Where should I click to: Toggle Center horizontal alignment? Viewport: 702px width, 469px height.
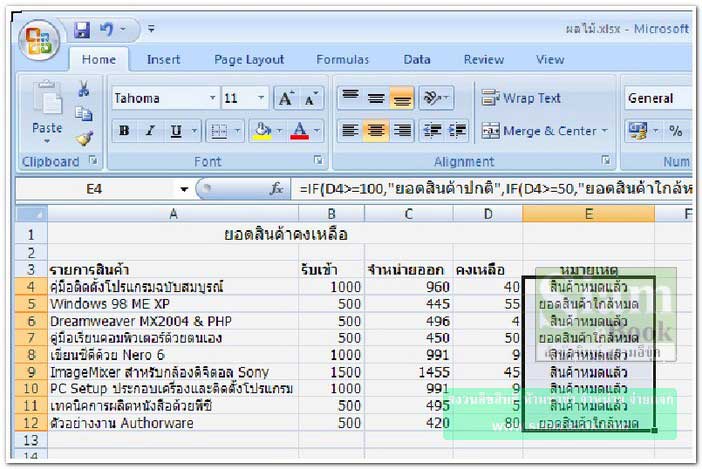click(376, 131)
